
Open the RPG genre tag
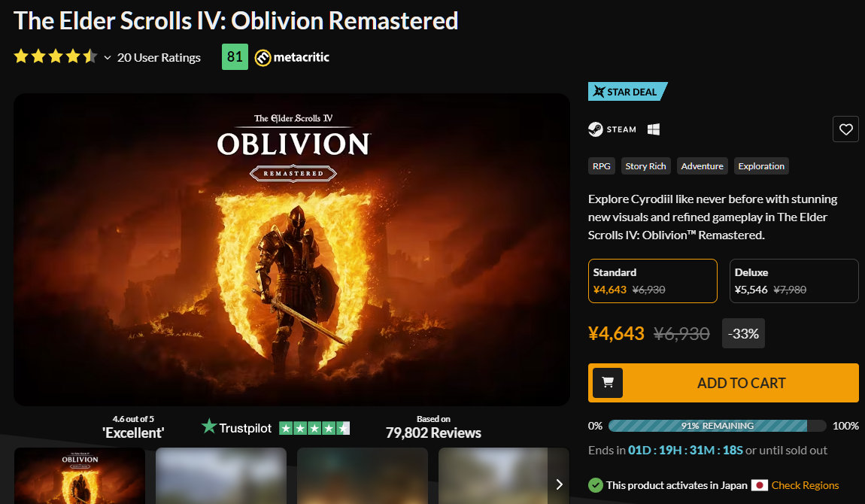pos(601,166)
